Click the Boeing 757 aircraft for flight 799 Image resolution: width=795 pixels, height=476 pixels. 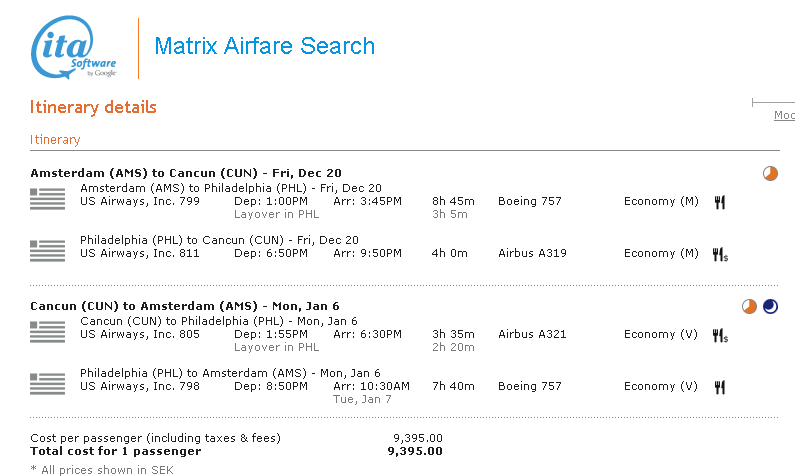click(530, 201)
